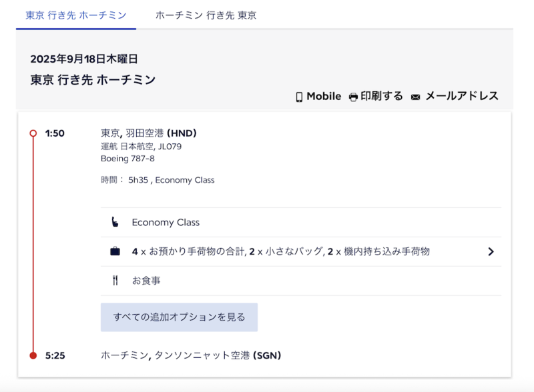The height and width of the screenshot is (392, 534).
Task: Click the envelope mail icon
Action: pos(415,97)
